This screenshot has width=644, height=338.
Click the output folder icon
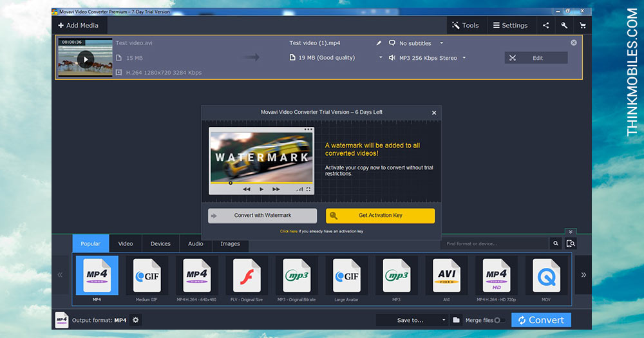click(x=456, y=320)
